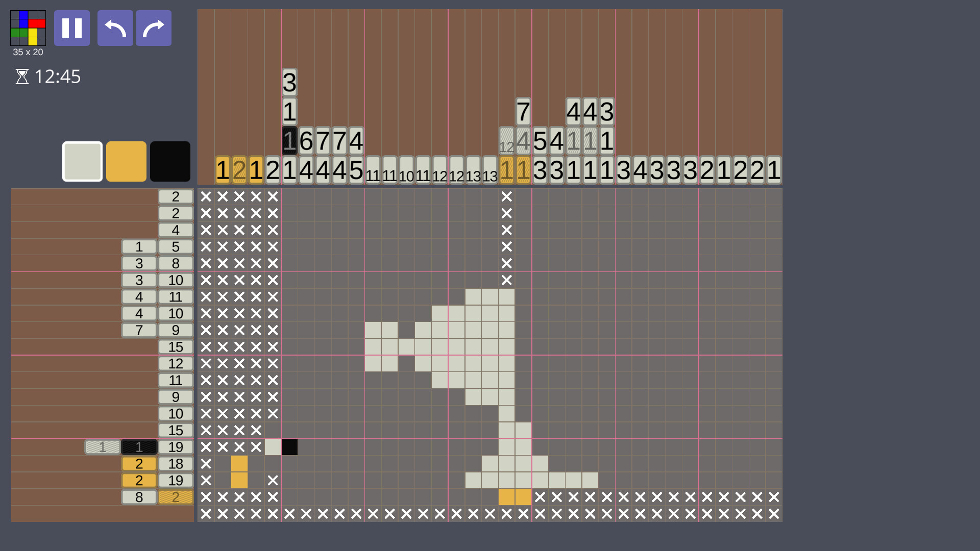Click the column clue reading 7
This screenshot has width=980, height=551.
tap(523, 112)
